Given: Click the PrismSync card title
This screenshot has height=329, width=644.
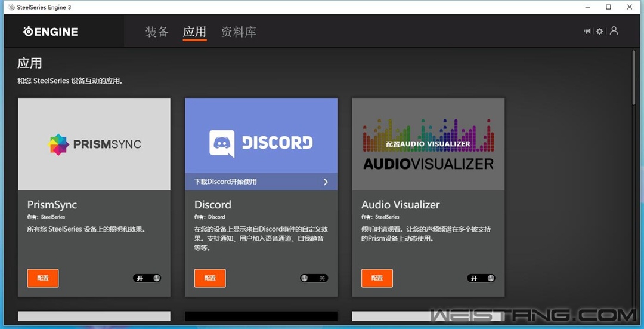Looking at the screenshot, I should (52, 205).
